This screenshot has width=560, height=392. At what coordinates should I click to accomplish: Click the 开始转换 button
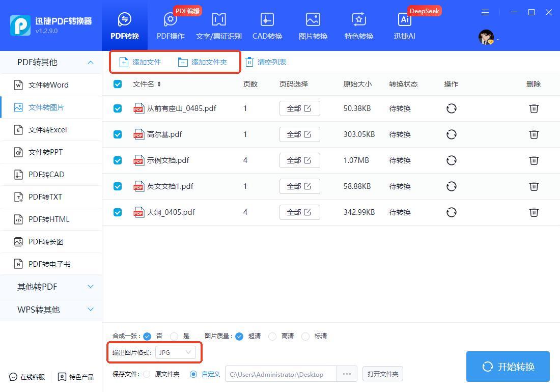(508, 367)
